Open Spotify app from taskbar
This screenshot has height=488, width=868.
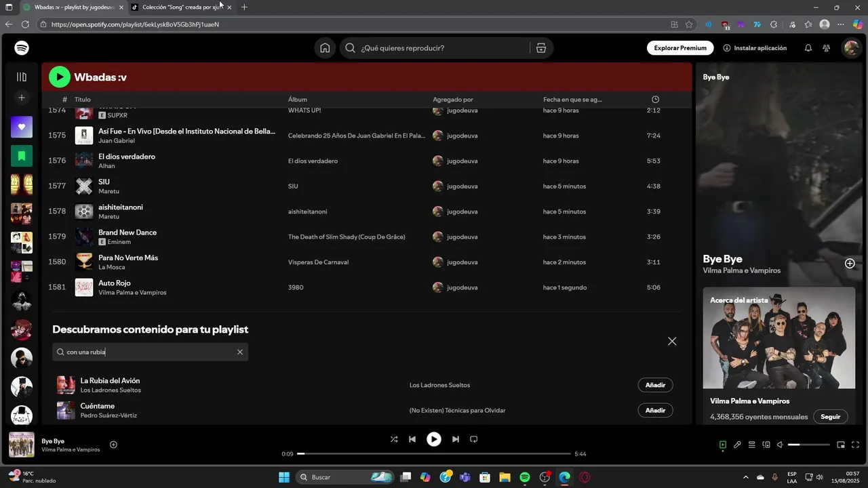[525, 477]
